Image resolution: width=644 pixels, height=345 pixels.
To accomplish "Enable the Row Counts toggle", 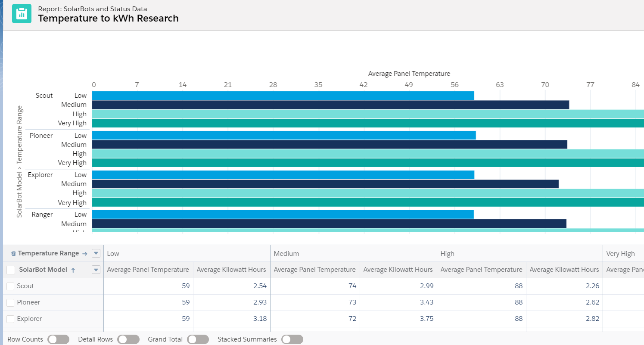I will pos(58,339).
